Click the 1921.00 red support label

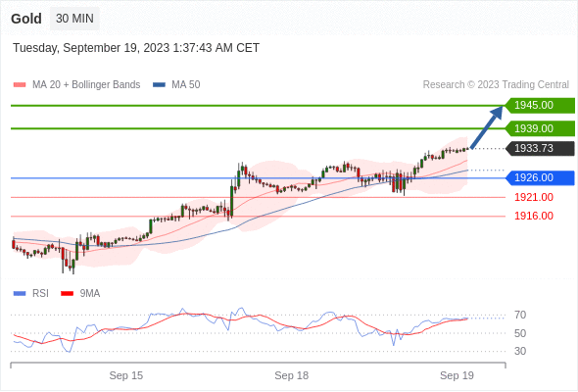pyautogui.click(x=534, y=197)
